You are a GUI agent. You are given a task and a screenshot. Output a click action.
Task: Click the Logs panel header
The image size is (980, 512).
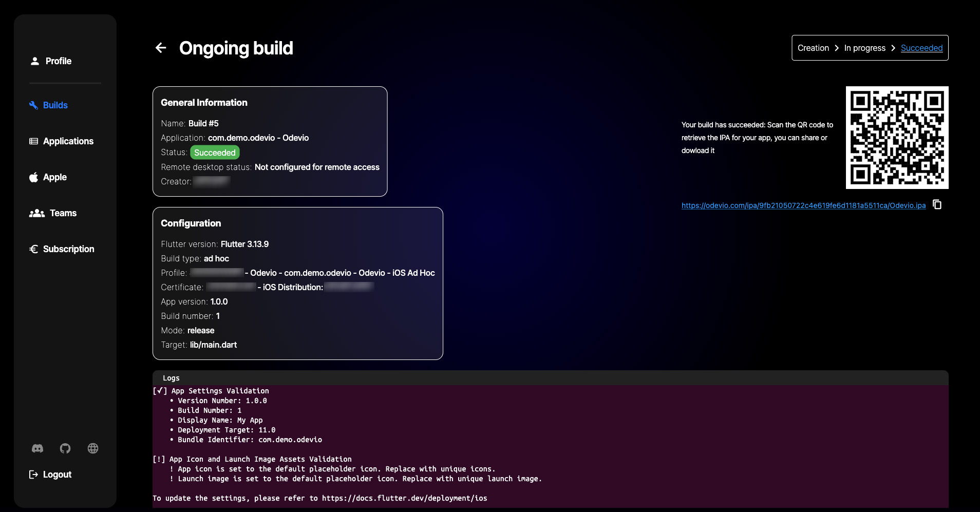pos(171,378)
